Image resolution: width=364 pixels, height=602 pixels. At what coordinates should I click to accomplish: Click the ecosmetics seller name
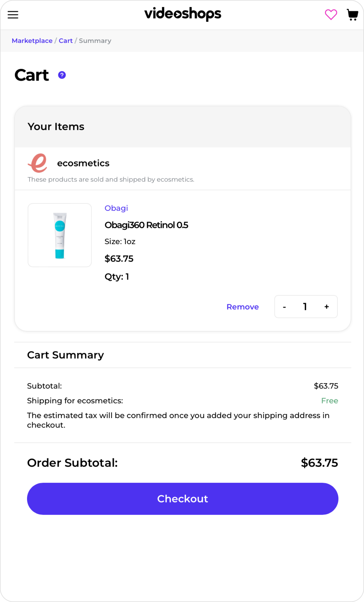coord(83,163)
